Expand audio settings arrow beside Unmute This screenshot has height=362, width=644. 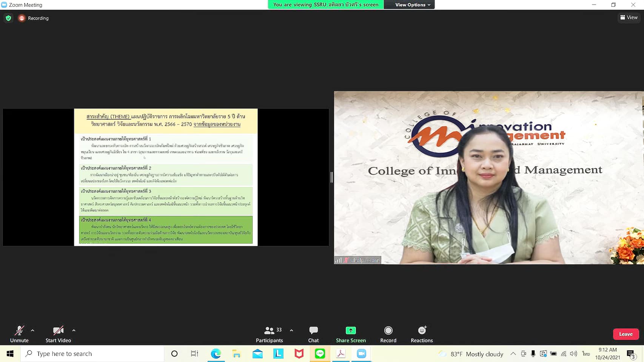point(32,330)
